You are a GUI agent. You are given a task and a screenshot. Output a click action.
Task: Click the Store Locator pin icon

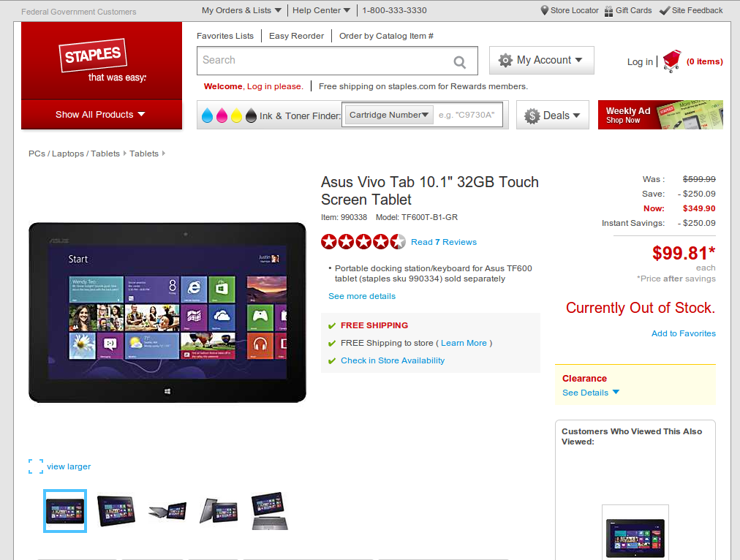(544, 10)
